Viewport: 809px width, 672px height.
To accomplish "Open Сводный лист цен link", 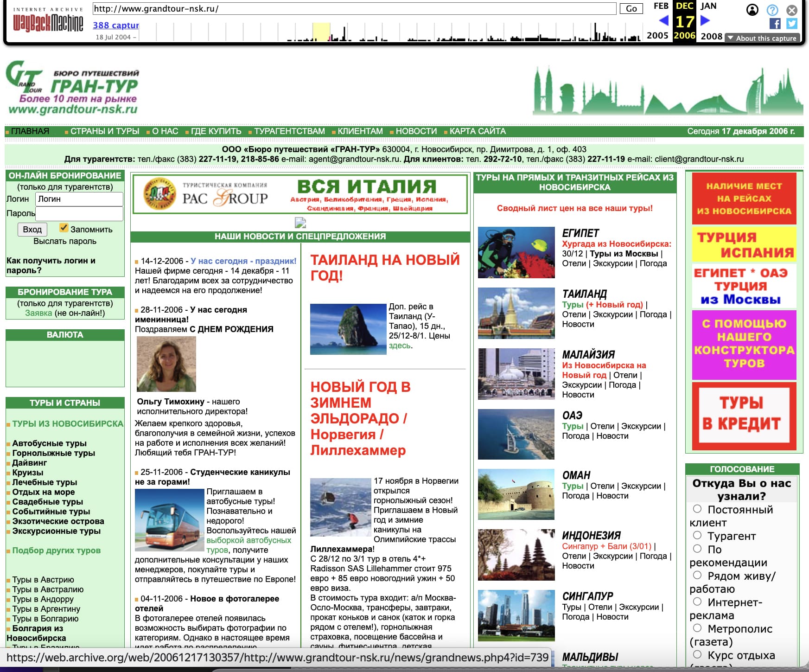I will tap(575, 208).
